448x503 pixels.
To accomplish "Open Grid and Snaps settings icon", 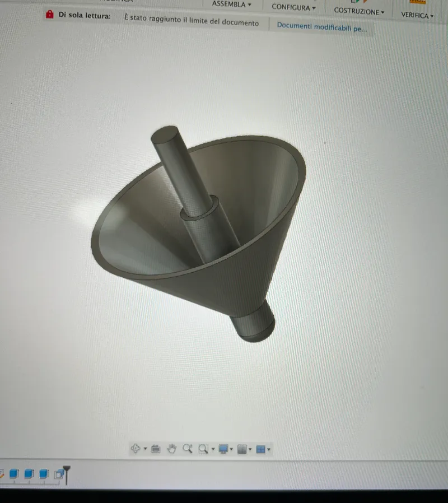I will click(242, 449).
